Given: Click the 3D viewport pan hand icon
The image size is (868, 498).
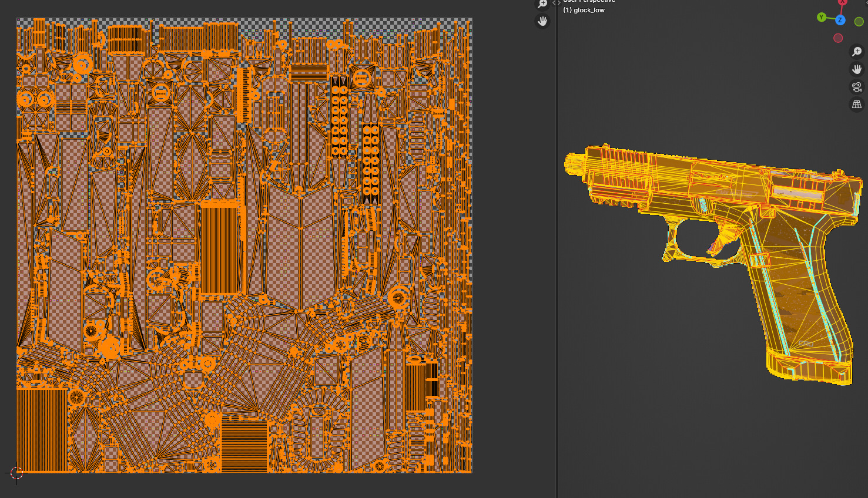Looking at the screenshot, I should pos(857,69).
